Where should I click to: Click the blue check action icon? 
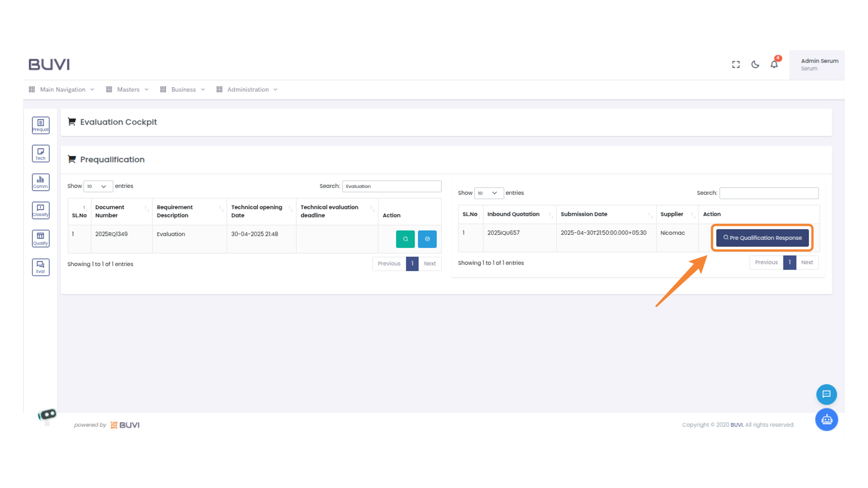coord(427,239)
